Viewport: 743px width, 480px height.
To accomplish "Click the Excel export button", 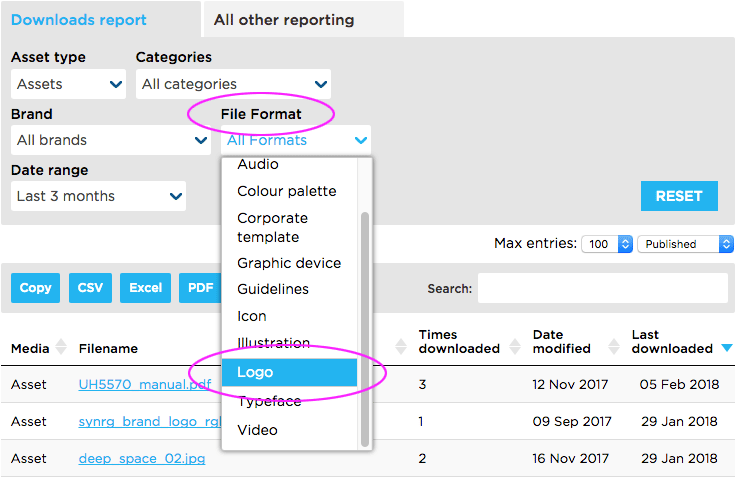I will tap(145, 288).
